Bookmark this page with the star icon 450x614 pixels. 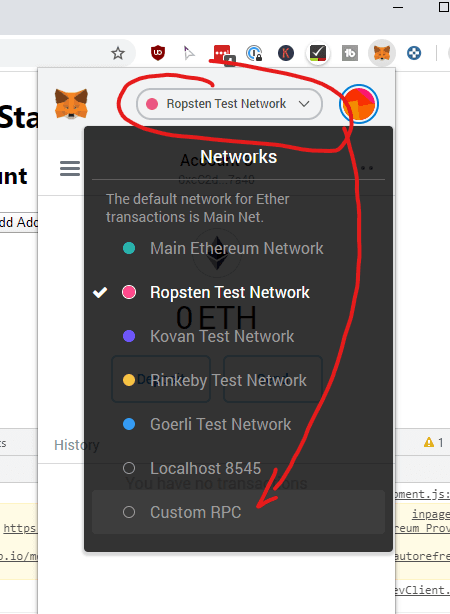pyautogui.click(x=118, y=53)
